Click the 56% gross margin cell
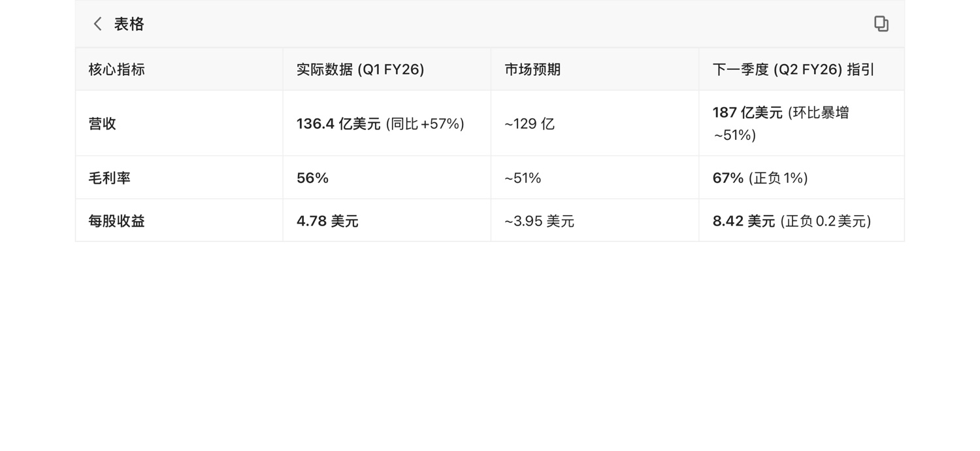Viewport: 980px width, 451px height. click(313, 178)
